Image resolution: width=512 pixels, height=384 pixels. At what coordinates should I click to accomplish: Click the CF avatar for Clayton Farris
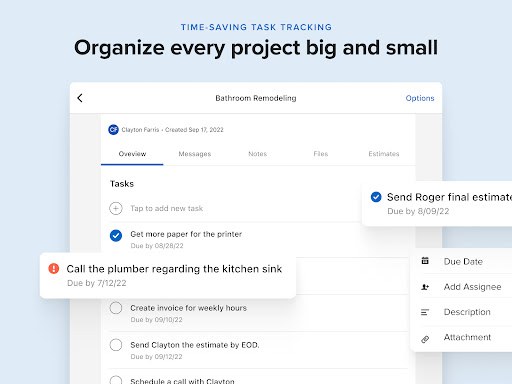[x=113, y=130]
